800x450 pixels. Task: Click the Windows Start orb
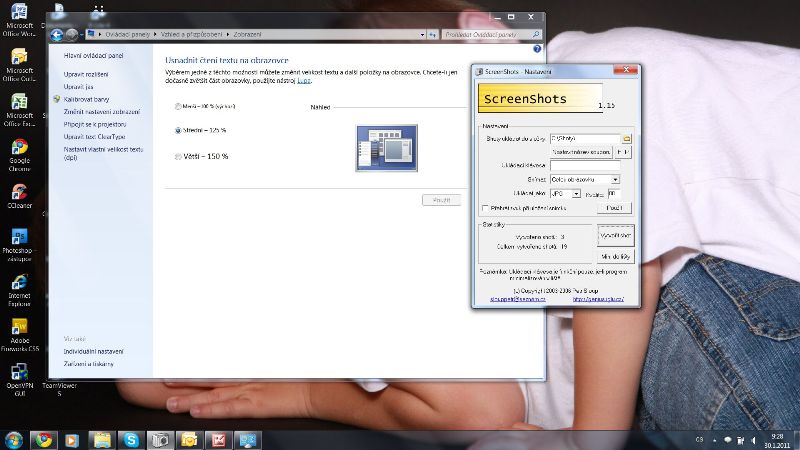pos(14,440)
